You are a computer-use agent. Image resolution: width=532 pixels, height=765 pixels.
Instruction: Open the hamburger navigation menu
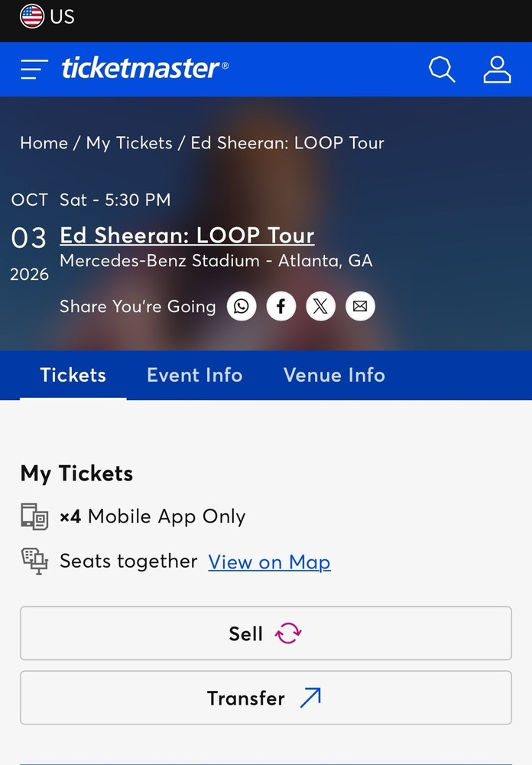(34, 69)
